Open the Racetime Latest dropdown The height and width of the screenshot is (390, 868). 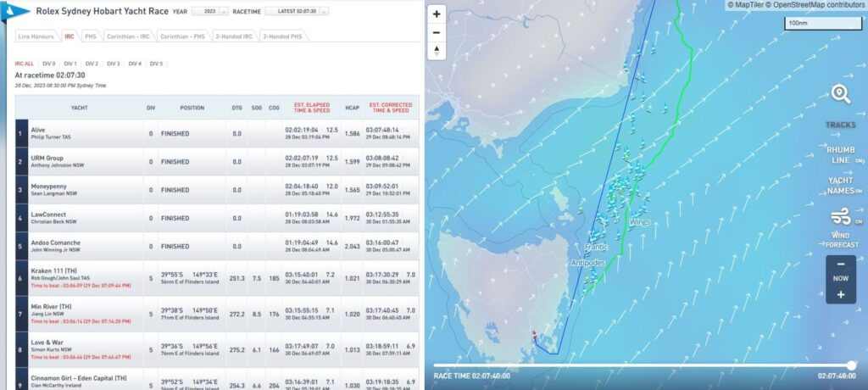[x=297, y=12]
